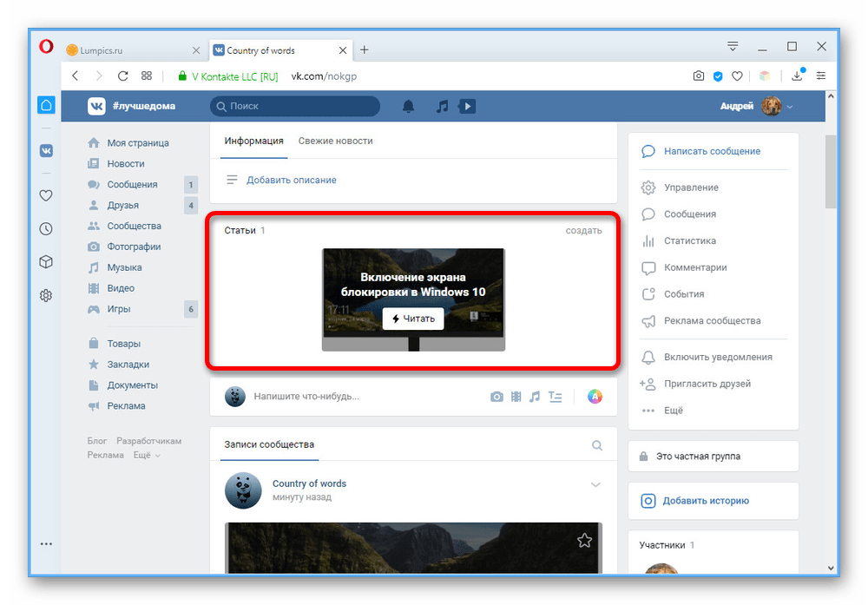Open Easy Setup sliders icon
The image size is (868, 605).
[821, 76]
